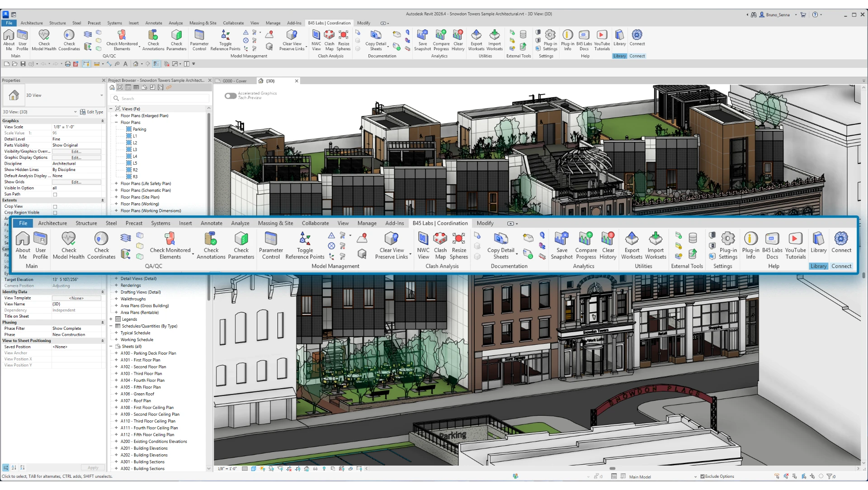This screenshot has width=868, height=490.
Task: Open the 3D View type selector dropdown
Action: tap(102, 95)
